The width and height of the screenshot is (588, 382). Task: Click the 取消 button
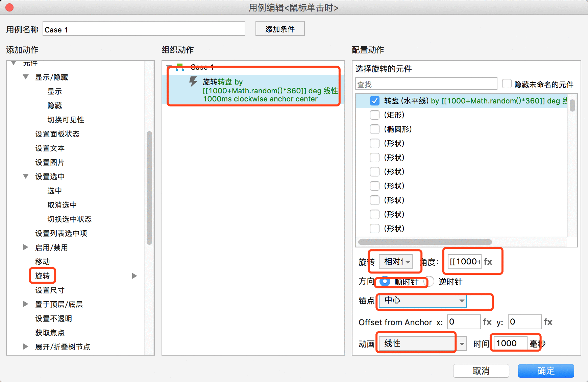tap(481, 371)
